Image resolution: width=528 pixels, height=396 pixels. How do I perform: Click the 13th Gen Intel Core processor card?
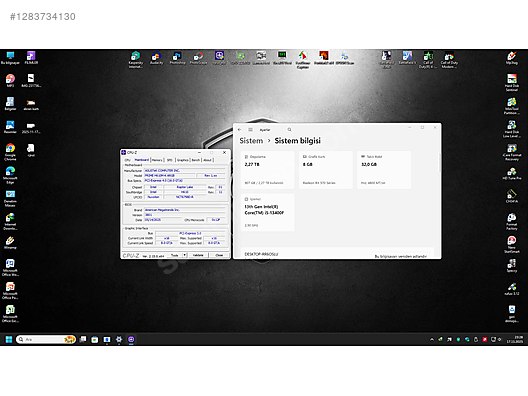click(268, 212)
